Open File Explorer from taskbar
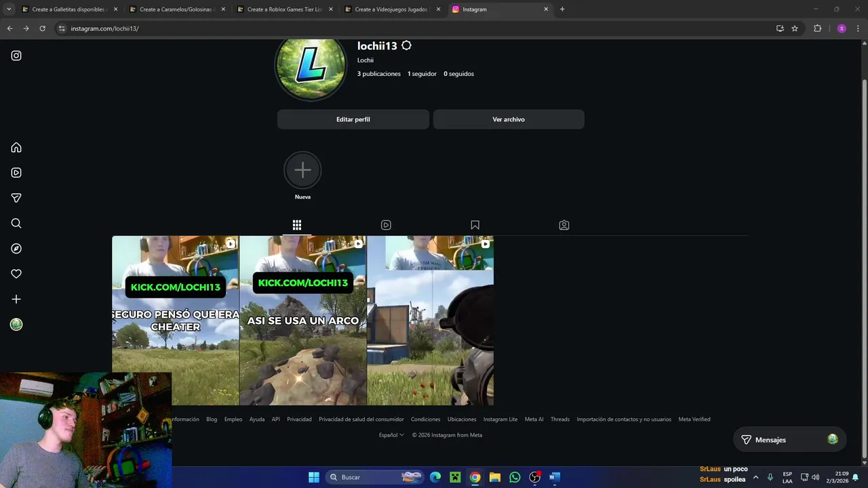The height and width of the screenshot is (488, 868). pyautogui.click(x=495, y=477)
